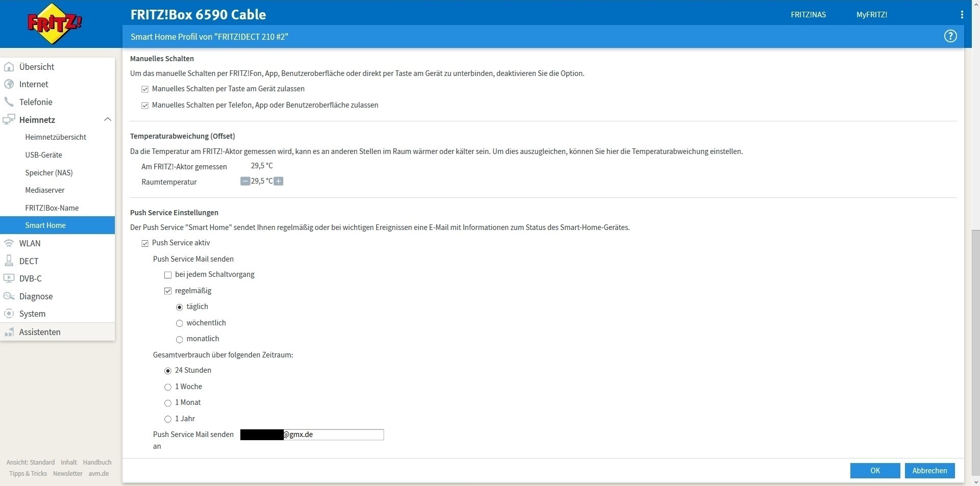
Task: Choose the '1 Jahr' period option
Action: (168, 419)
